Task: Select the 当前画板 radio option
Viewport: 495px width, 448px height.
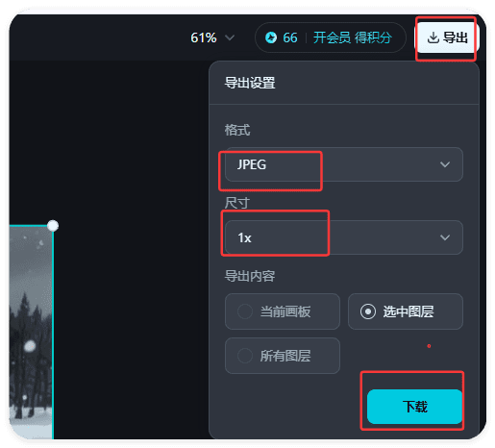Action: click(x=283, y=311)
